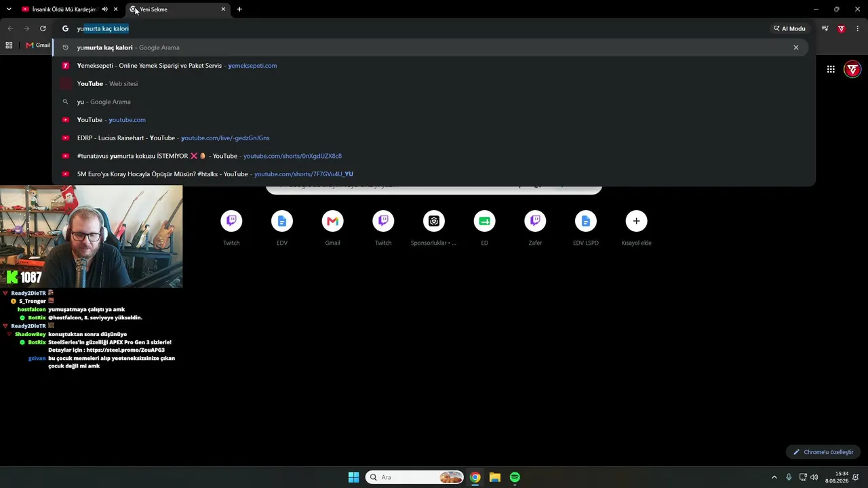Open the media controls icon
868x488 pixels.
(x=825, y=28)
